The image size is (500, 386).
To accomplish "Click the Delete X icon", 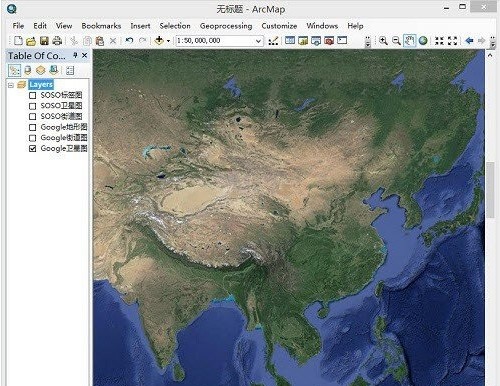I will [113, 41].
